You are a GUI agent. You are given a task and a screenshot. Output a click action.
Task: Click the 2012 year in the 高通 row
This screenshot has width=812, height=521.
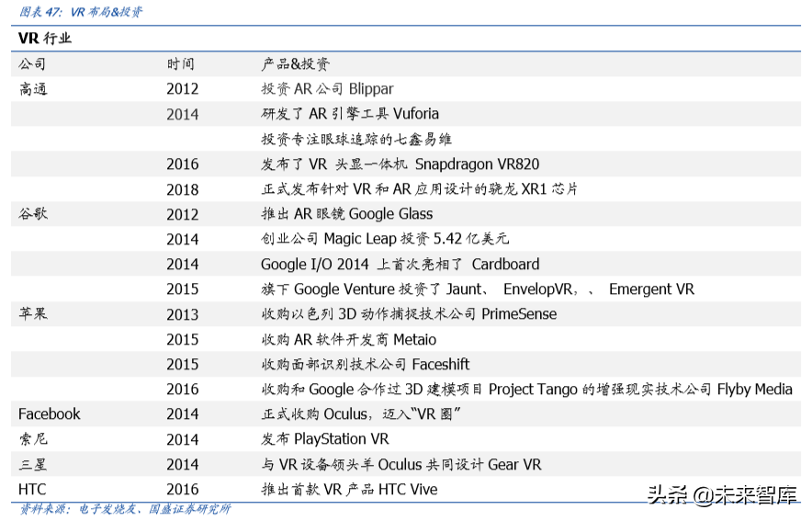point(182,89)
